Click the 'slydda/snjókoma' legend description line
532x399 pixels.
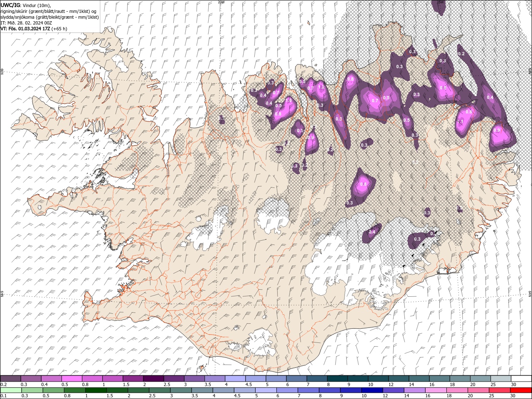(x=49, y=17)
